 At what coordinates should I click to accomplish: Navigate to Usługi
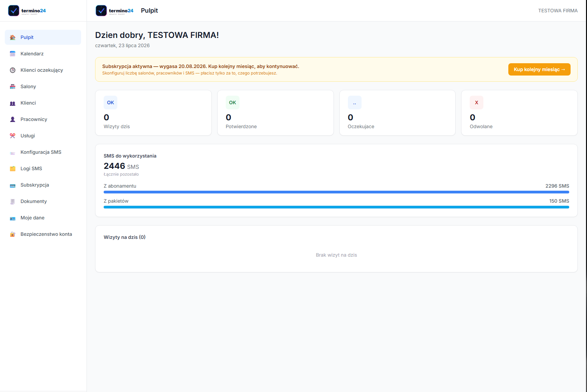click(43, 136)
